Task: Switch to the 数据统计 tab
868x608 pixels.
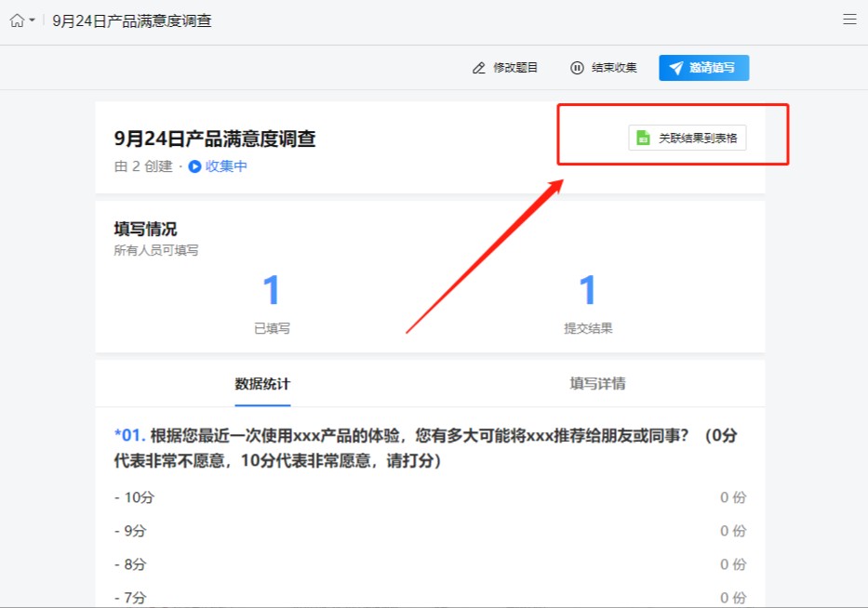Action: tap(262, 382)
